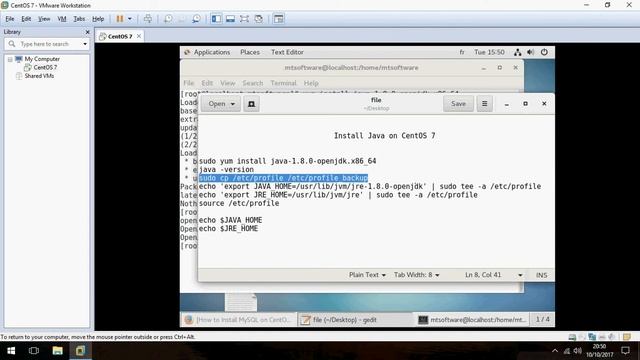Toggle the INS insert mode indicator
Screen dimensions: 640x360
tap(542, 275)
